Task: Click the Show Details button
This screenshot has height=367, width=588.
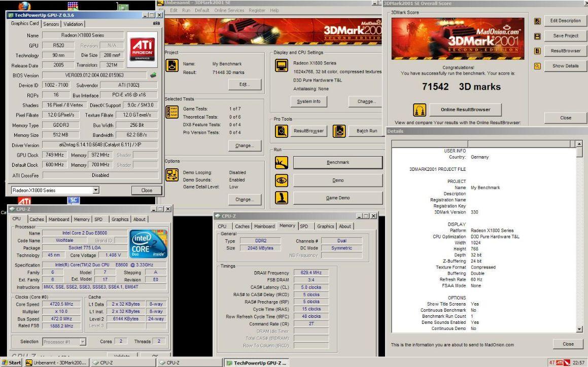Action: [x=566, y=66]
